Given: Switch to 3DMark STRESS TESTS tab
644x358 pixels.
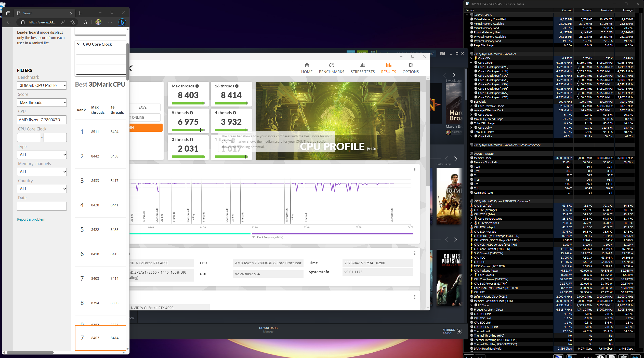Looking at the screenshot, I should click(363, 68).
